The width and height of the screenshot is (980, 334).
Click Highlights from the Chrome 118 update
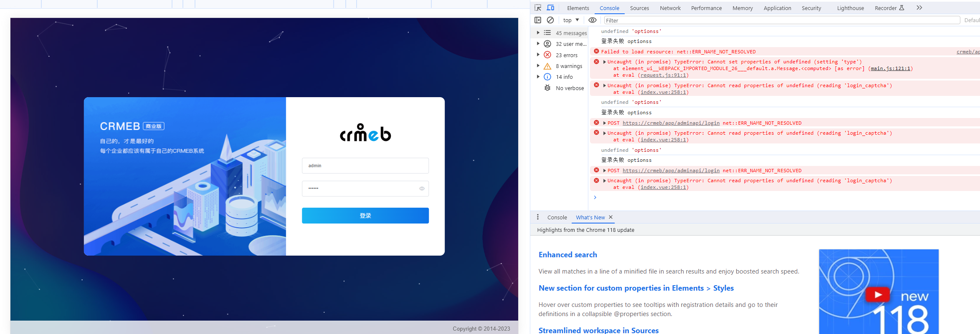pos(585,230)
